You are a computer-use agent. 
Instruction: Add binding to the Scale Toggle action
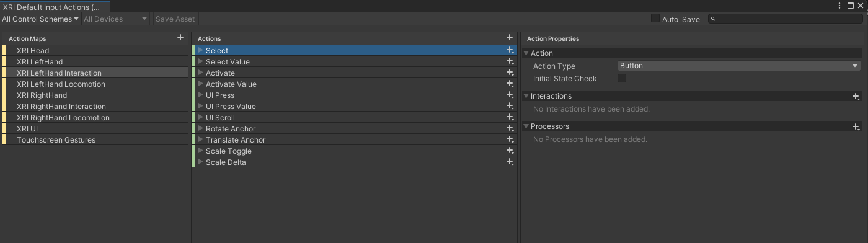(510, 151)
